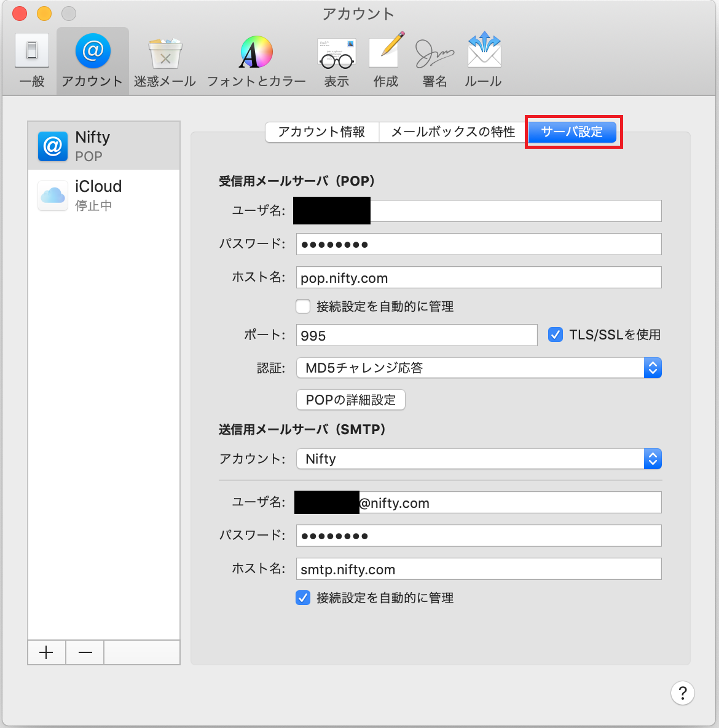This screenshot has height=728, width=719.
Task: Open the 一般 (General) preferences pane
Action: point(31,60)
